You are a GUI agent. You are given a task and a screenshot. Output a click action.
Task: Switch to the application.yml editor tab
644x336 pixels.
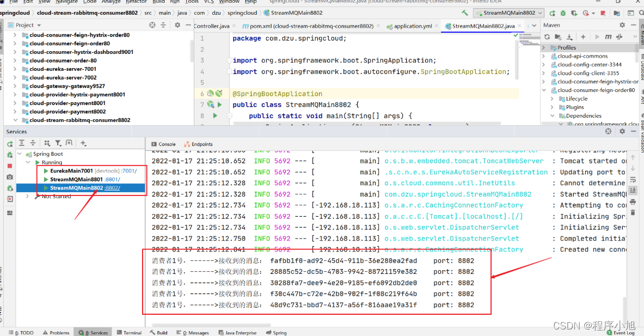(x=413, y=26)
